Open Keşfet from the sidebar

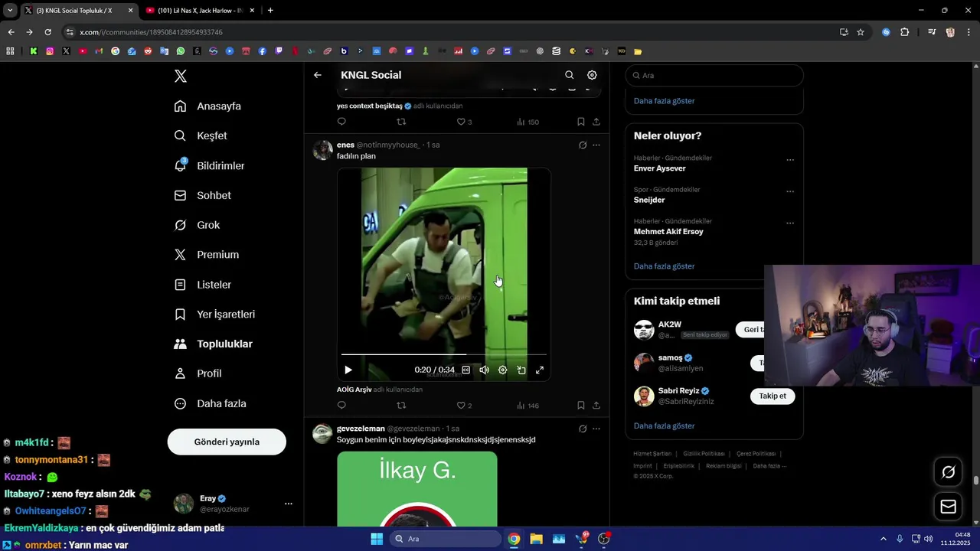tap(201, 135)
